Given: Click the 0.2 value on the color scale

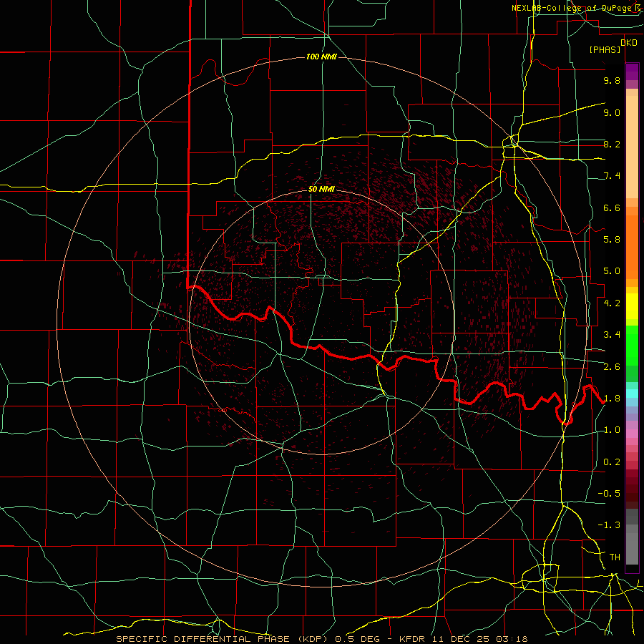Looking at the screenshot, I should point(612,462).
